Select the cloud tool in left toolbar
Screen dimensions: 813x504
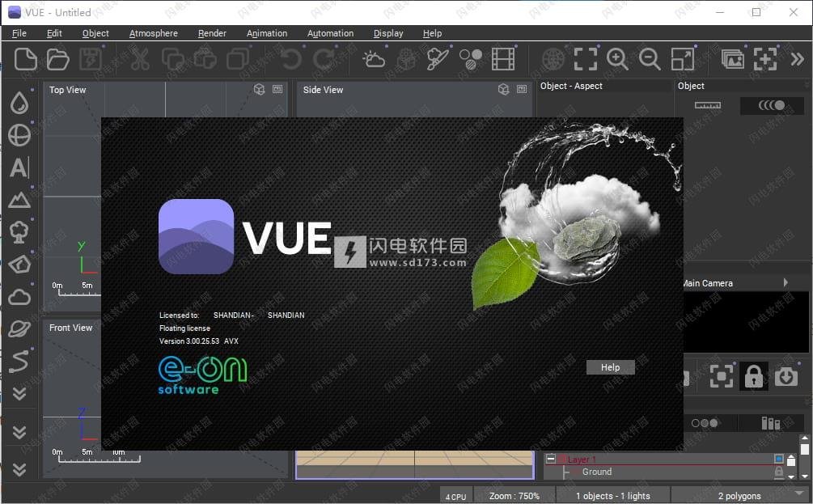[x=19, y=297]
